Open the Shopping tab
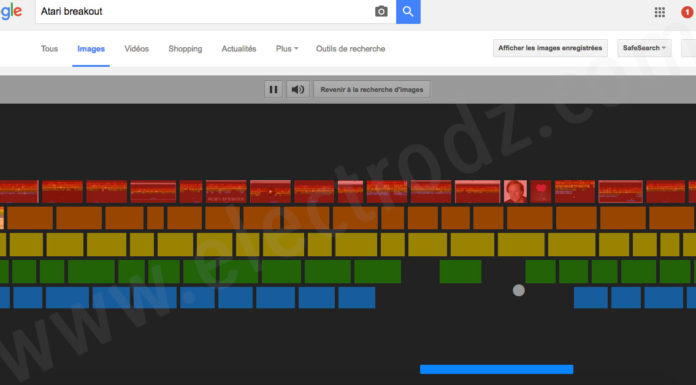696x385 pixels. (x=185, y=49)
